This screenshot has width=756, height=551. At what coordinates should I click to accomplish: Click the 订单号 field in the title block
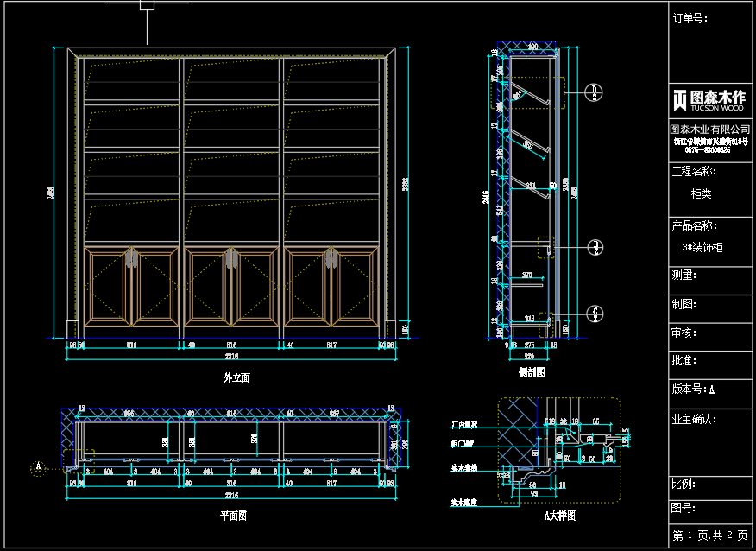pos(690,18)
